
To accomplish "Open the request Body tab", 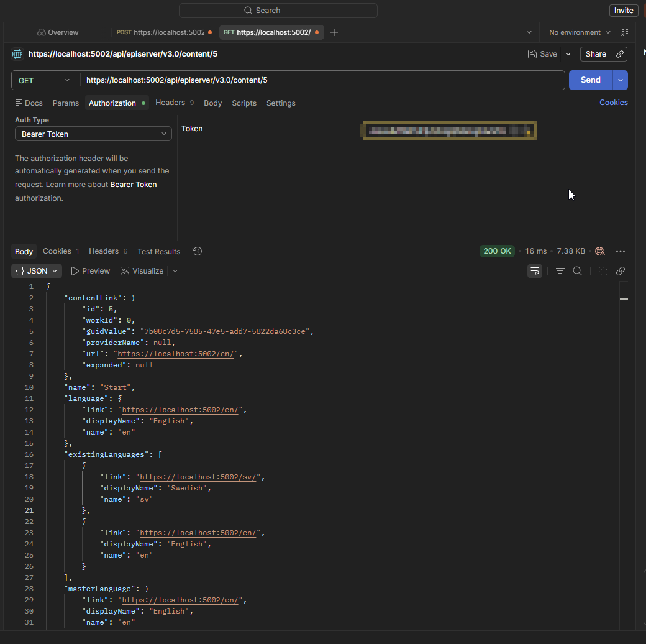I will (212, 103).
